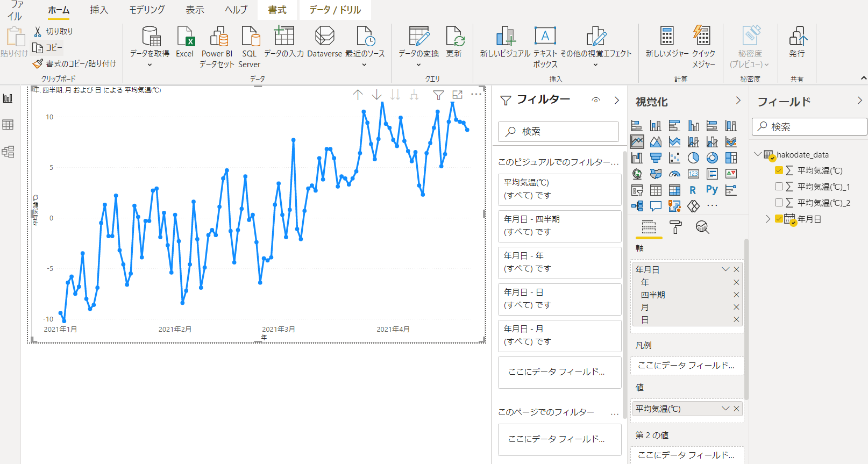Click the 更新 refresh button
Image resolution: width=868 pixels, height=464 pixels.
454,42
